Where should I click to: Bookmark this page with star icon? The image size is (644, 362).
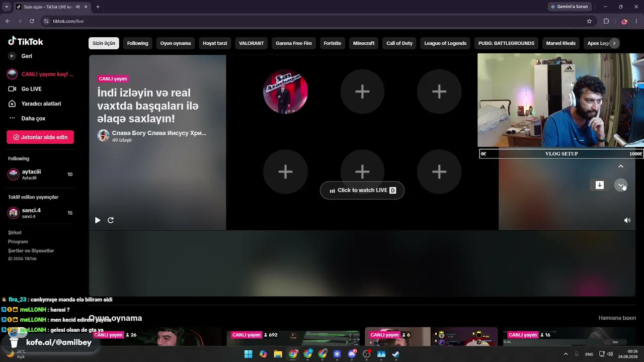click(589, 21)
